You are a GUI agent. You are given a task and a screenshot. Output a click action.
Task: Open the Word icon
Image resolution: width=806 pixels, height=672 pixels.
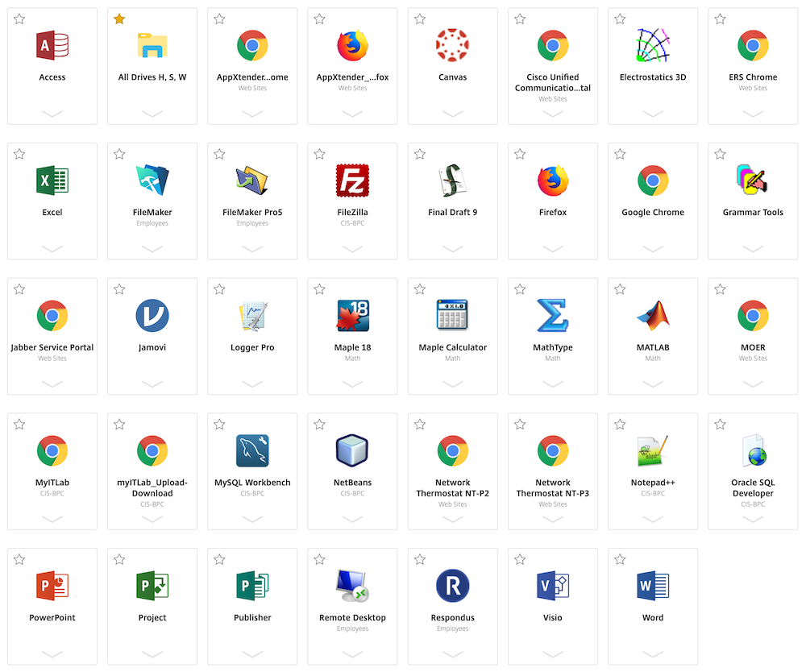click(x=653, y=586)
